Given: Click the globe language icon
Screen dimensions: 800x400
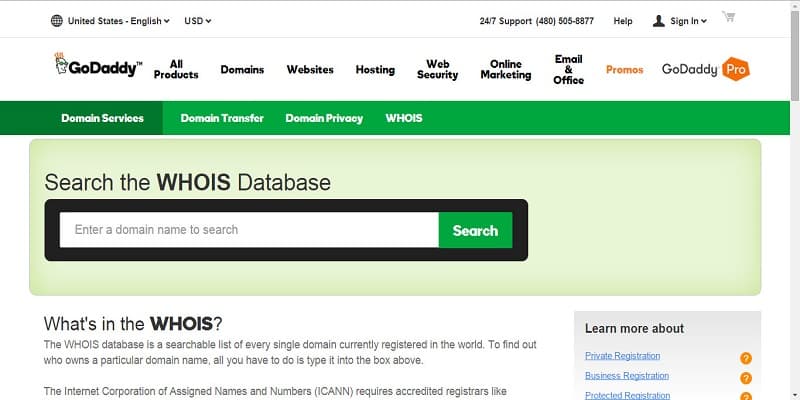Looking at the screenshot, I should click(x=57, y=21).
